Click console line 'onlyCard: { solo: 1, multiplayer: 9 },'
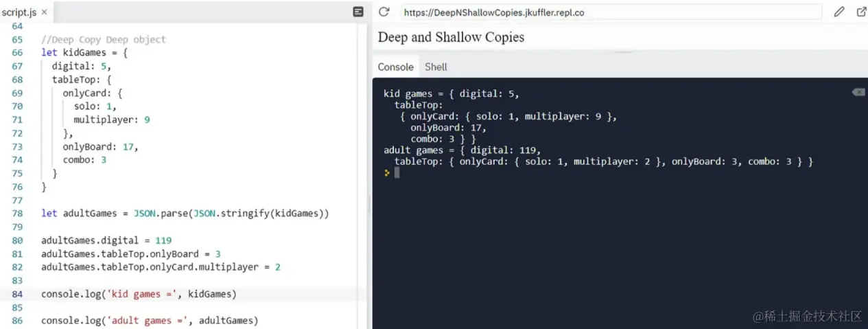The width and height of the screenshot is (868, 329). [508, 117]
